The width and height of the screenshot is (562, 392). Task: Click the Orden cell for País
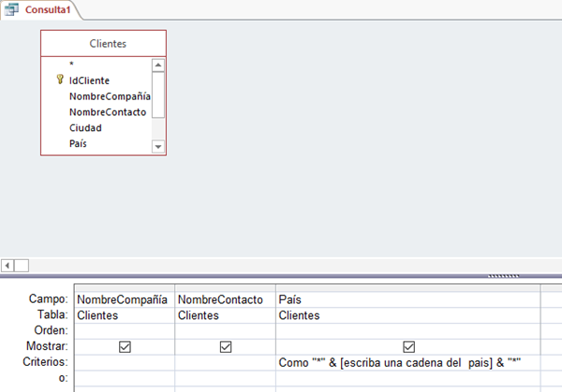click(x=407, y=331)
